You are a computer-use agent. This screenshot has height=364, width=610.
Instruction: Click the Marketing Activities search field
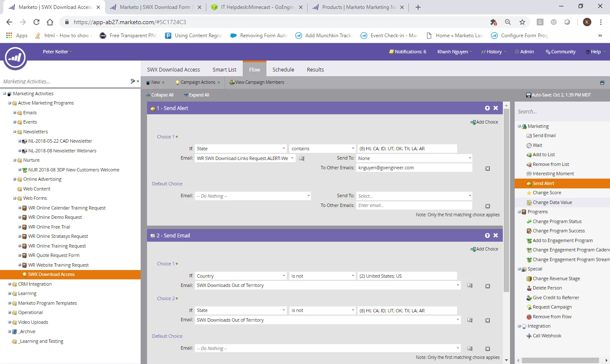pos(66,81)
